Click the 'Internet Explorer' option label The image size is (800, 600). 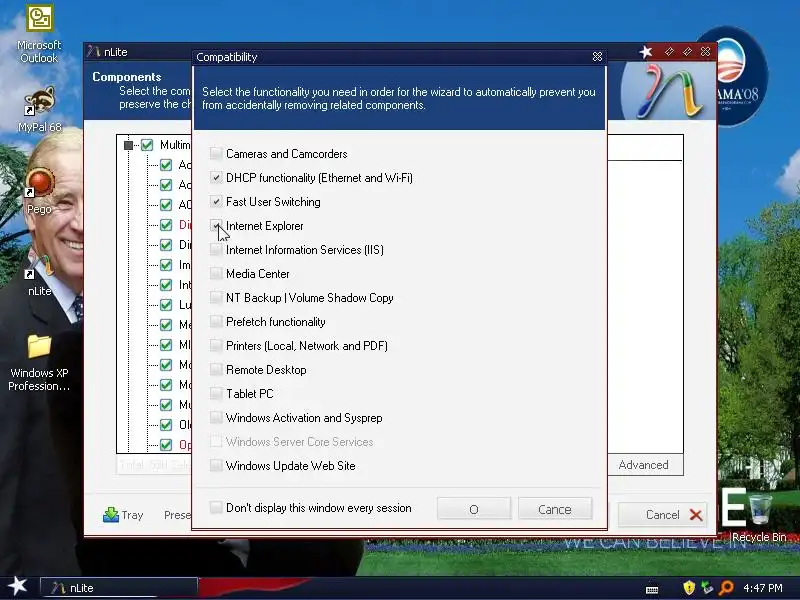point(265,226)
